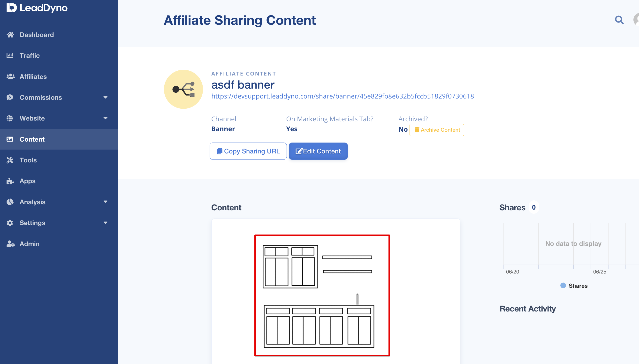Click the Dashboard home icon
Viewport: 639px width, 364px height.
pyautogui.click(x=10, y=35)
